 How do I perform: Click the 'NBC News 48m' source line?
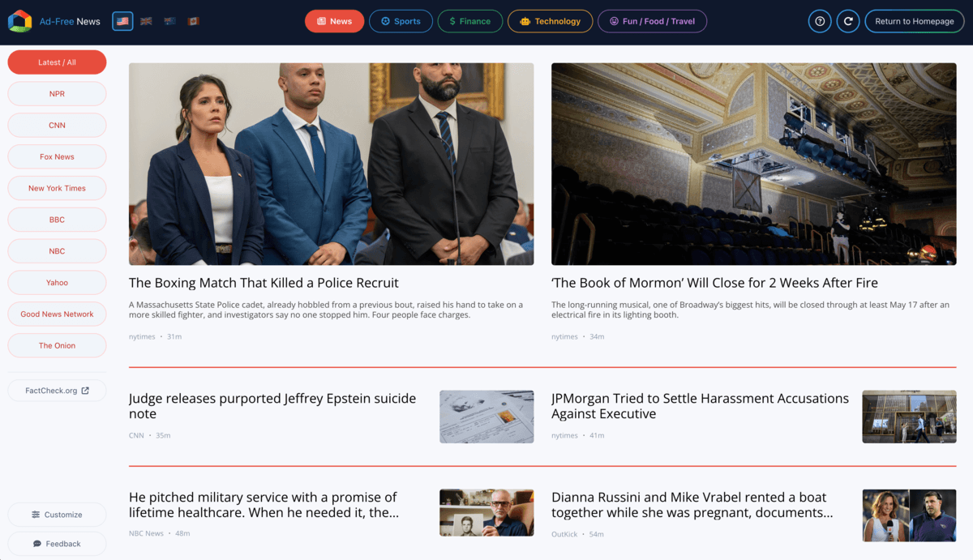[x=159, y=533]
